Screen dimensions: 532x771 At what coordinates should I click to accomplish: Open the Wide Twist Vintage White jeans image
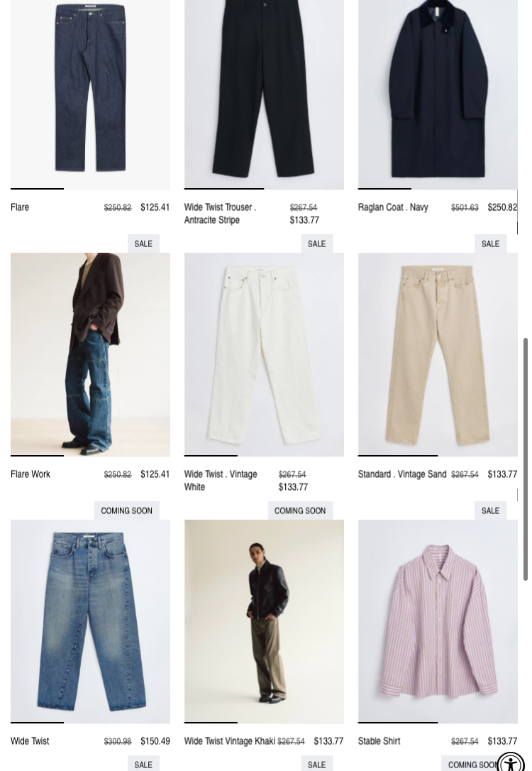click(x=264, y=354)
